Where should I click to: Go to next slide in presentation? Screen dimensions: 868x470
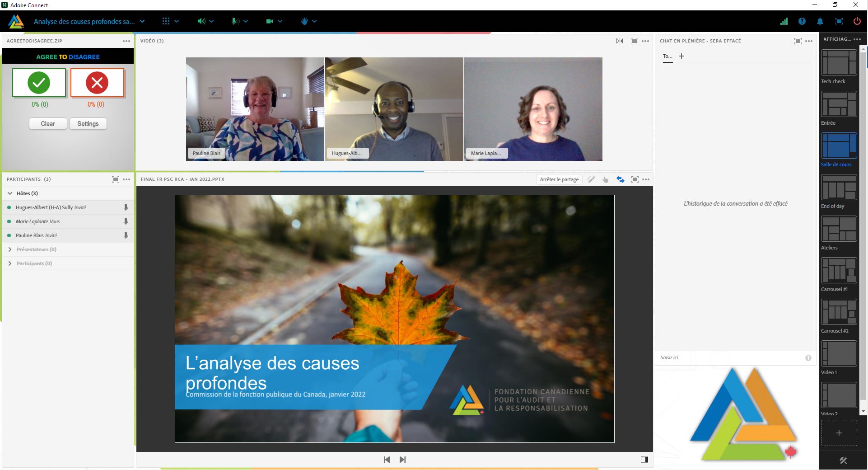pos(402,460)
